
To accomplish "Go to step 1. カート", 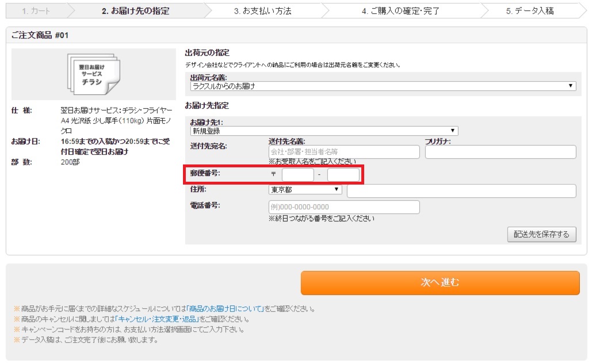I will 36,11.
